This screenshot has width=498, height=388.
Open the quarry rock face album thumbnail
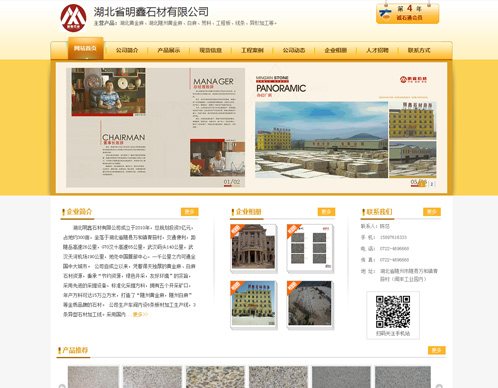point(310,304)
